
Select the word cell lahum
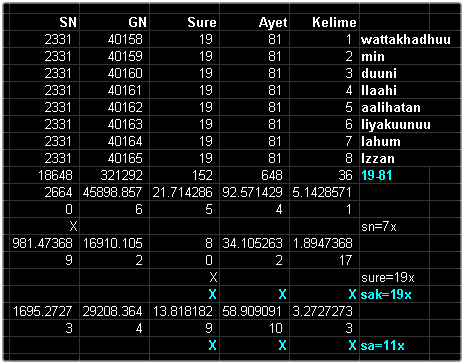coord(381,141)
